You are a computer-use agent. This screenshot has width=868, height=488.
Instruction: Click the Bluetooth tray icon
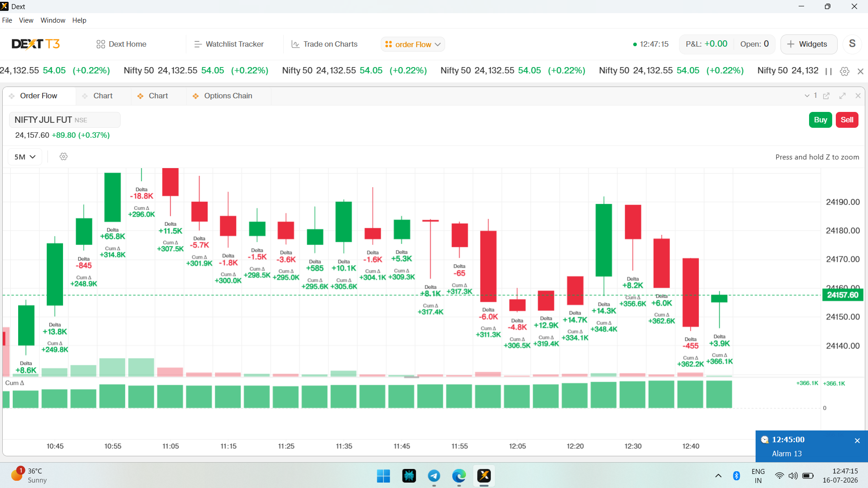[737, 476]
